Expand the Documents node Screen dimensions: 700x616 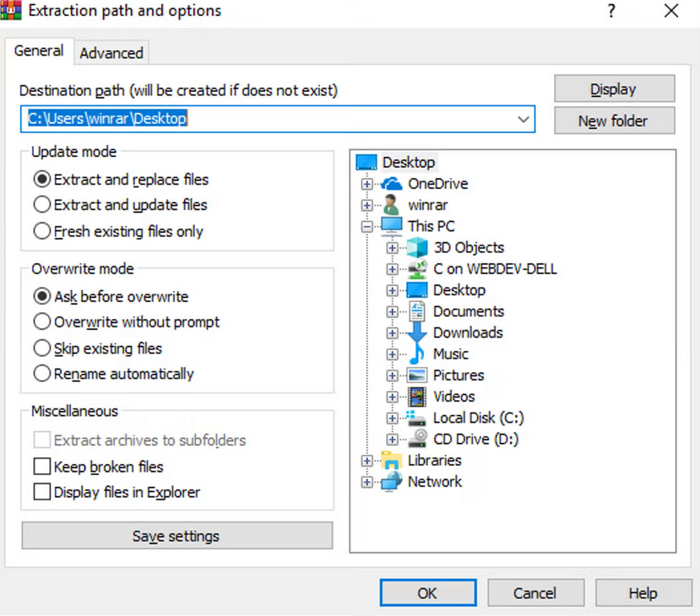click(x=393, y=311)
